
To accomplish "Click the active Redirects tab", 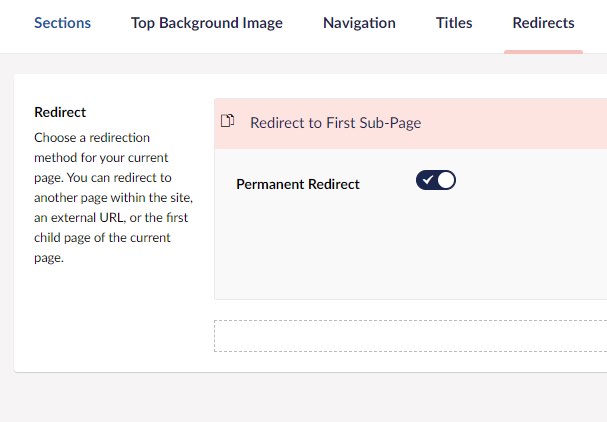I will (x=543, y=23).
